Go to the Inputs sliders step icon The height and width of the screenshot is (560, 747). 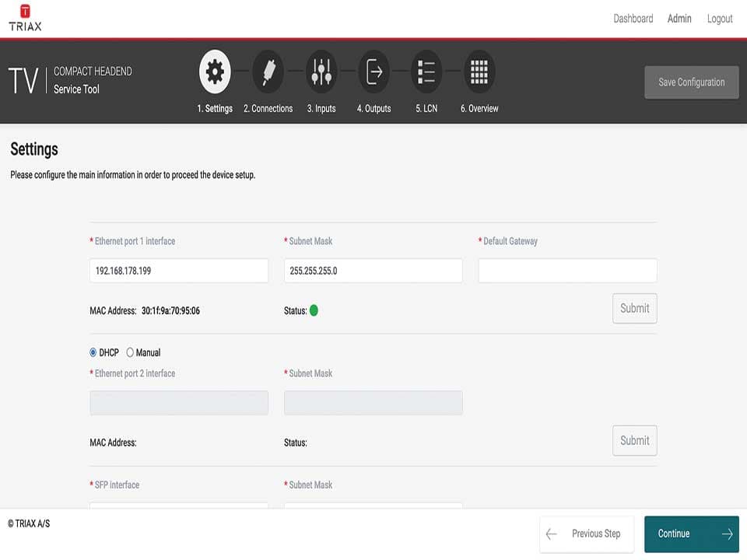tap(321, 72)
